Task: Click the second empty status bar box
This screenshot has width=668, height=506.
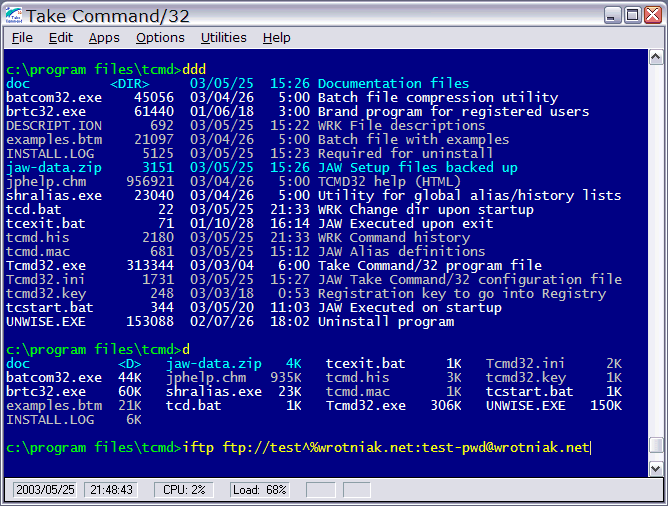Action: 357,490
